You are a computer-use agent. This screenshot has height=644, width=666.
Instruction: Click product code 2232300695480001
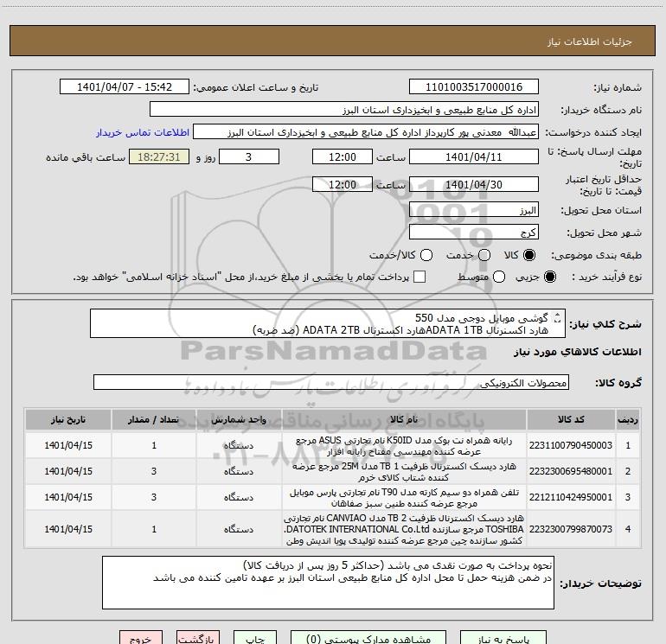(x=571, y=471)
